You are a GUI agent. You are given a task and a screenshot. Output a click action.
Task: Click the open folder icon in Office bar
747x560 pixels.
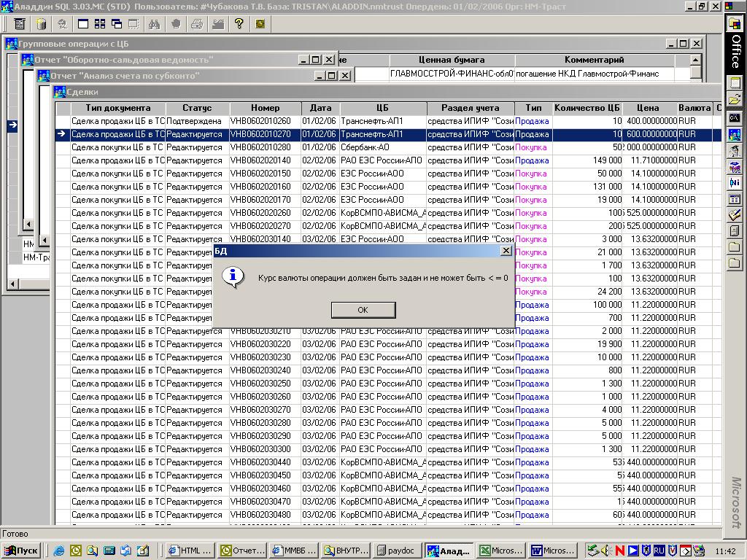[735, 99]
